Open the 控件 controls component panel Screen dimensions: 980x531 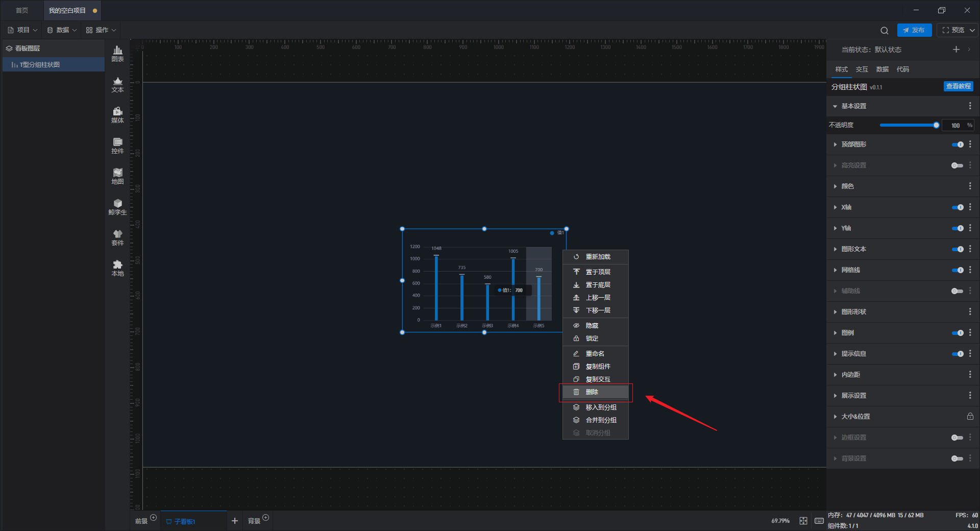coord(117,146)
